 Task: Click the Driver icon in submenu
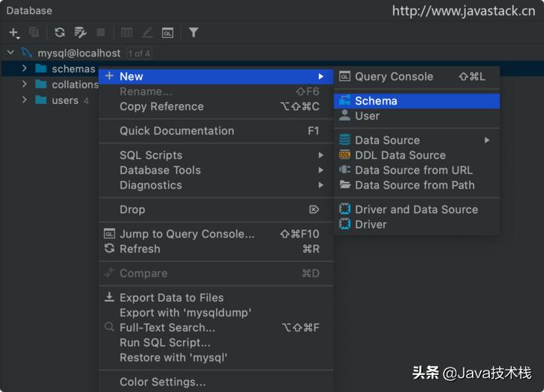(x=345, y=224)
